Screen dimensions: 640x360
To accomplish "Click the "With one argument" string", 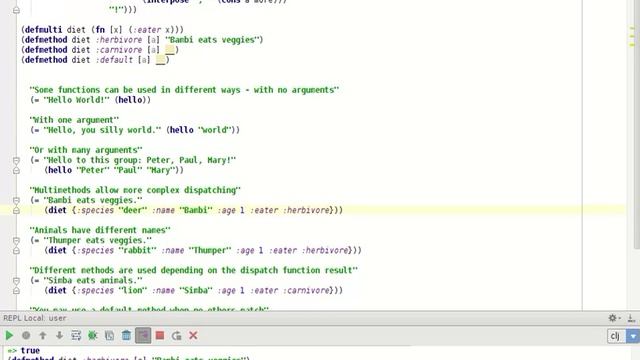I will click(x=74, y=120).
